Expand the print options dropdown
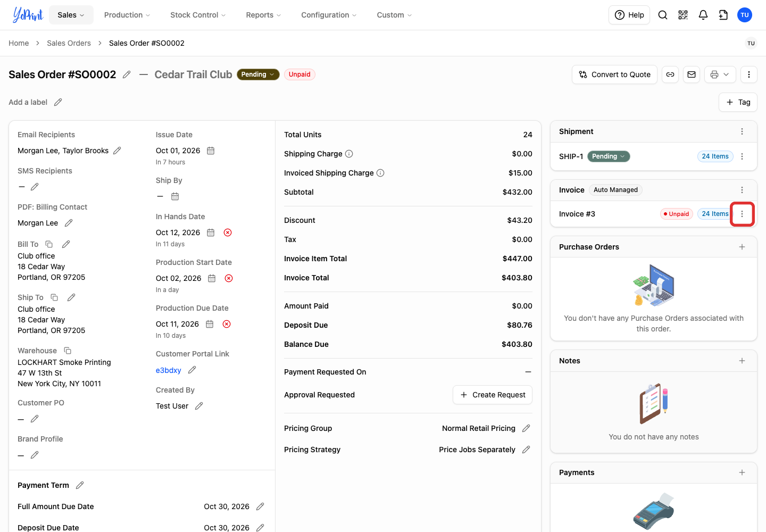Screen dimensions: 766x532 [x=720, y=74]
